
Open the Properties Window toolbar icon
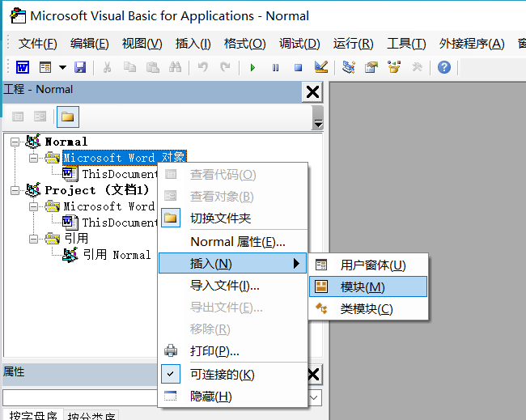tap(371, 67)
